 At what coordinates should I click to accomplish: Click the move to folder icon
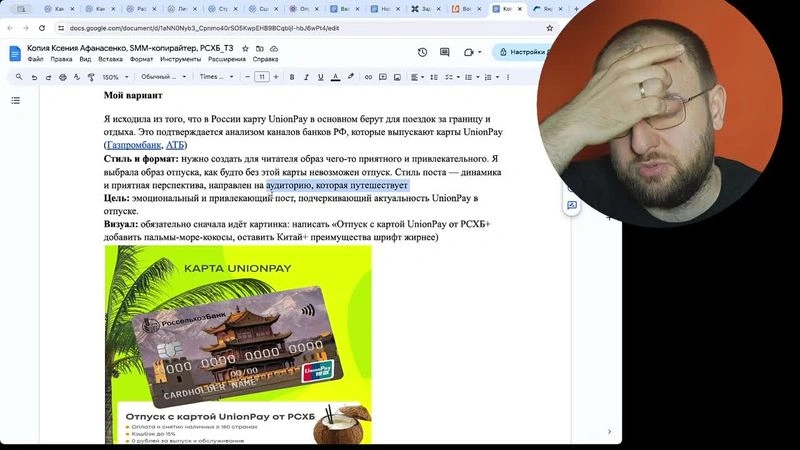[260, 48]
